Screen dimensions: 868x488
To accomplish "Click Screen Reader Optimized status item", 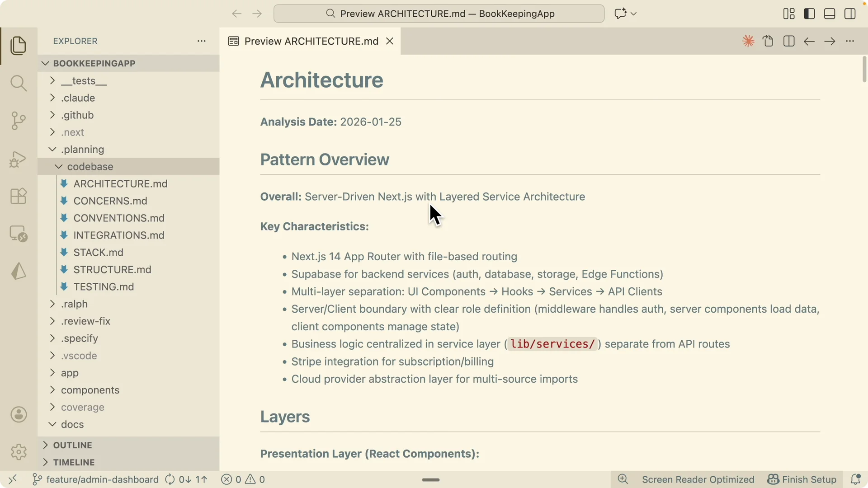I will tap(698, 479).
